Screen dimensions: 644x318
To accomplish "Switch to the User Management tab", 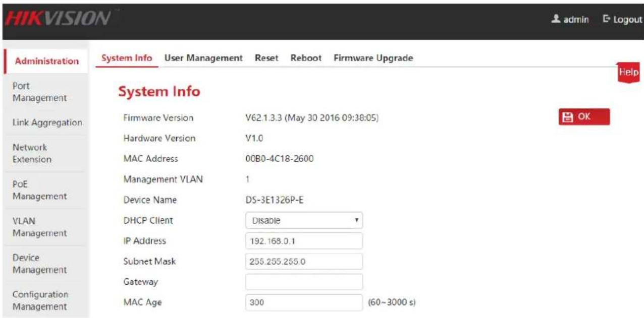I will click(204, 58).
